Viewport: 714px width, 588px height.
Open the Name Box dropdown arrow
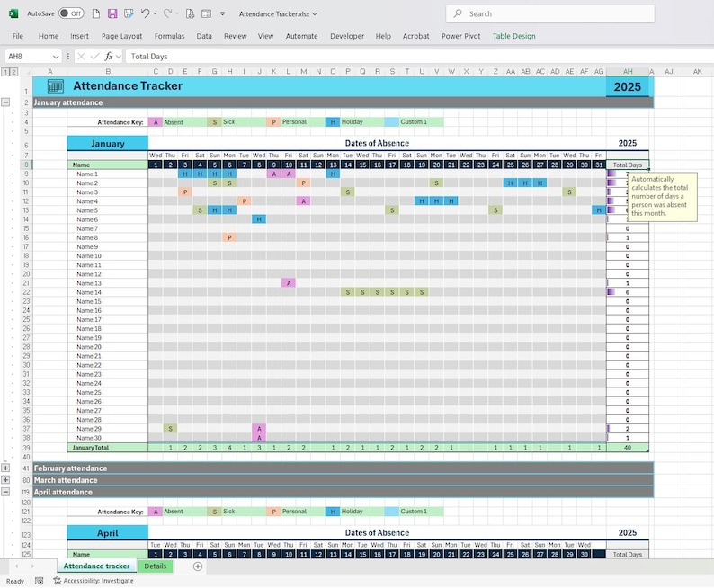(x=56, y=57)
